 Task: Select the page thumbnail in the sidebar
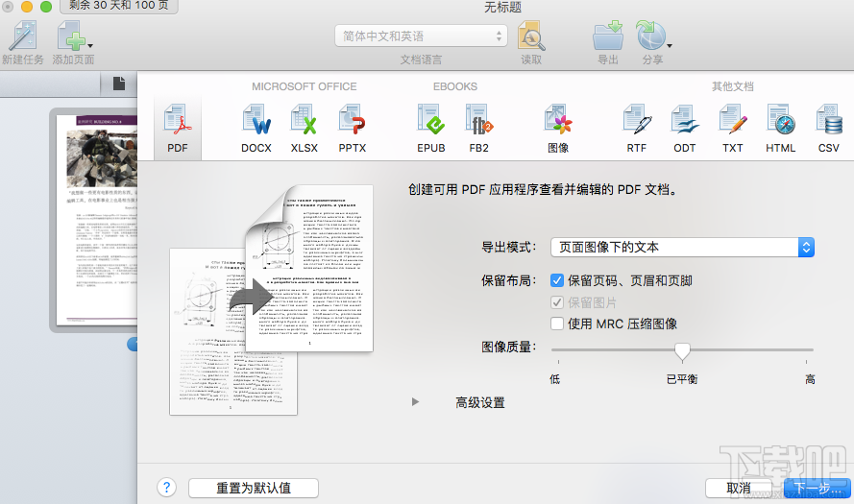[x=97, y=220]
